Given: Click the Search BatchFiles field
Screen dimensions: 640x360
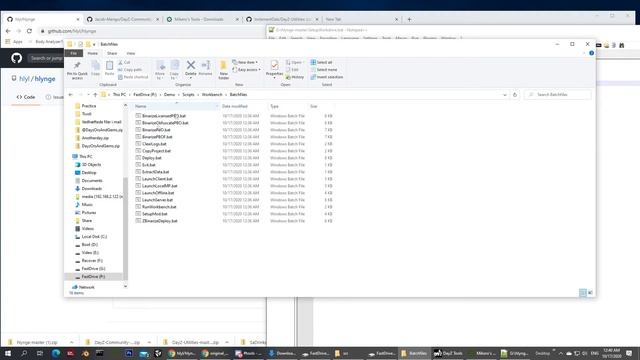Looking at the screenshot, I should pyautogui.click(x=558, y=95).
